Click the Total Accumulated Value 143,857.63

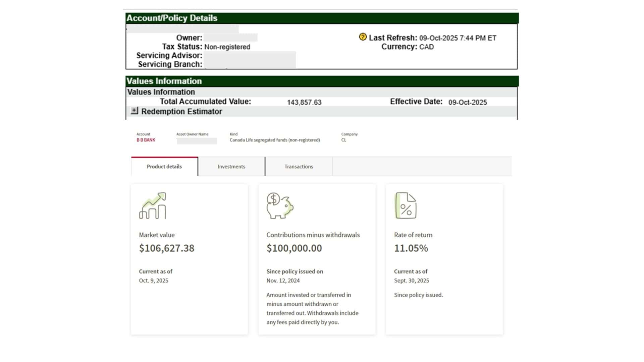304,102
